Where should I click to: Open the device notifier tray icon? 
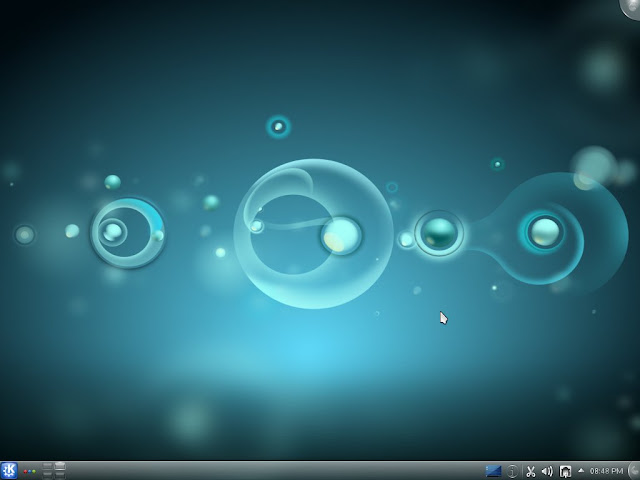(565, 471)
